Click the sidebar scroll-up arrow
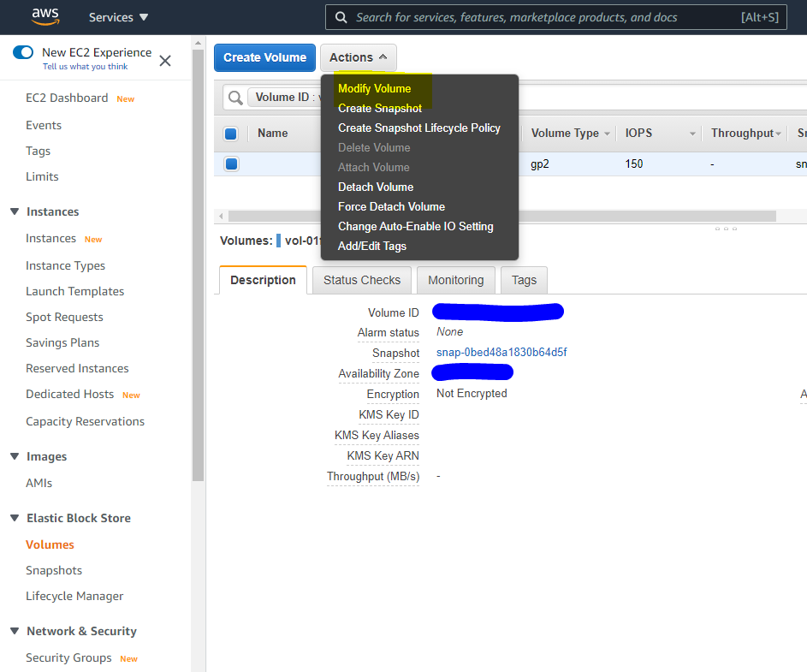This screenshot has height=672, width=807. (x=199, y=44)
